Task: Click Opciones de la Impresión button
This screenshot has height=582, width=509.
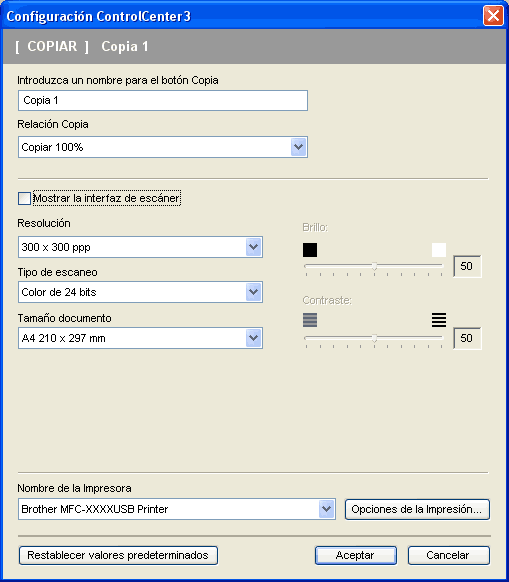Action: (417, 509)
